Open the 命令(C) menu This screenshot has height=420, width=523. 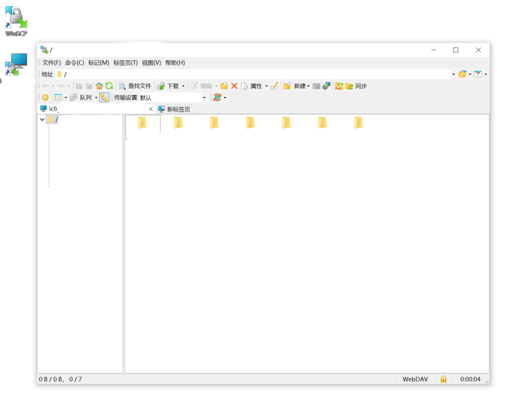pyautogui.click(x=75, y=63)
